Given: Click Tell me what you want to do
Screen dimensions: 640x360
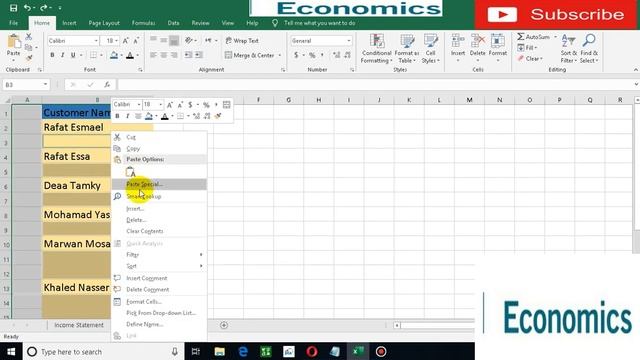Looking at the screenshot, I should (x=319, y=23).
